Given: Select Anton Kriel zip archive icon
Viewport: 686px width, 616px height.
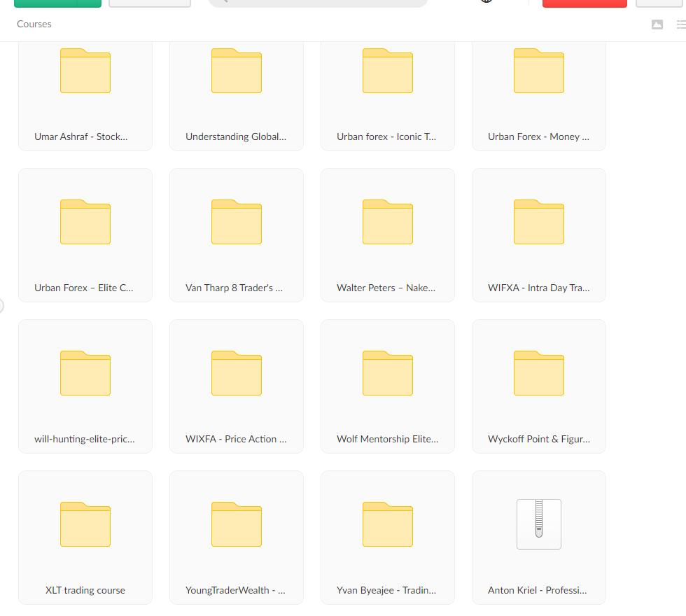Looking at the screenshot, I should [539, 524].
